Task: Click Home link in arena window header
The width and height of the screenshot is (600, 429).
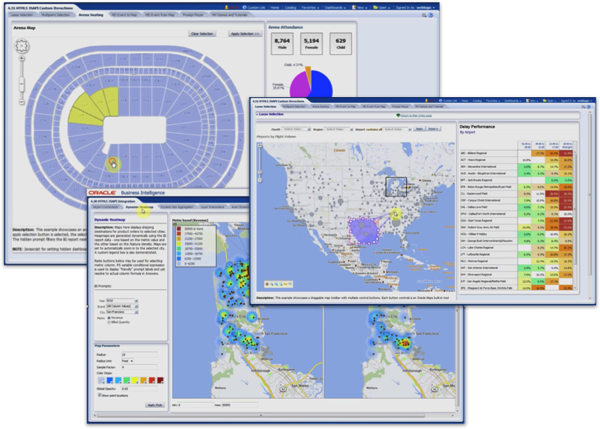Action: 275,7
